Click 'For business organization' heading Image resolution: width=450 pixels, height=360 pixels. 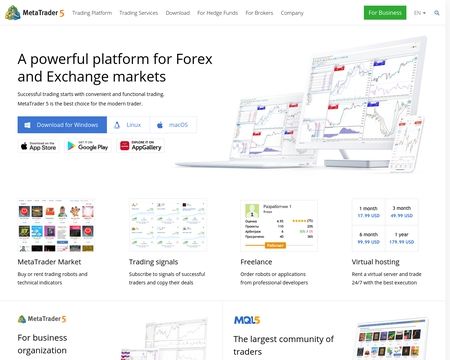[42, 344]
